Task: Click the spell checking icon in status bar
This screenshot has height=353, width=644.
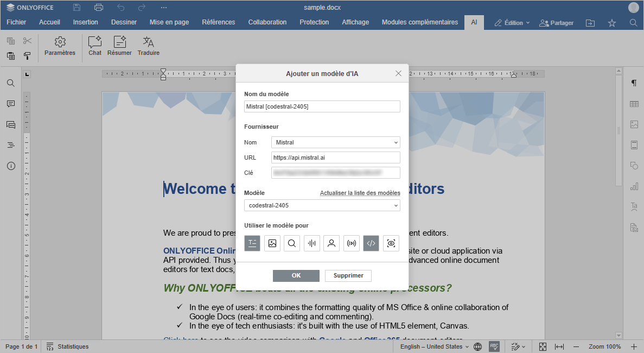Action: pos(494,346)
